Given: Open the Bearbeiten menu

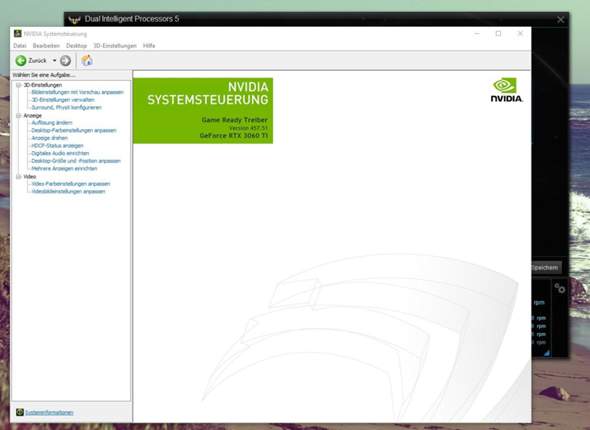Looking at the screenshot, I should [x=46, y=46].
